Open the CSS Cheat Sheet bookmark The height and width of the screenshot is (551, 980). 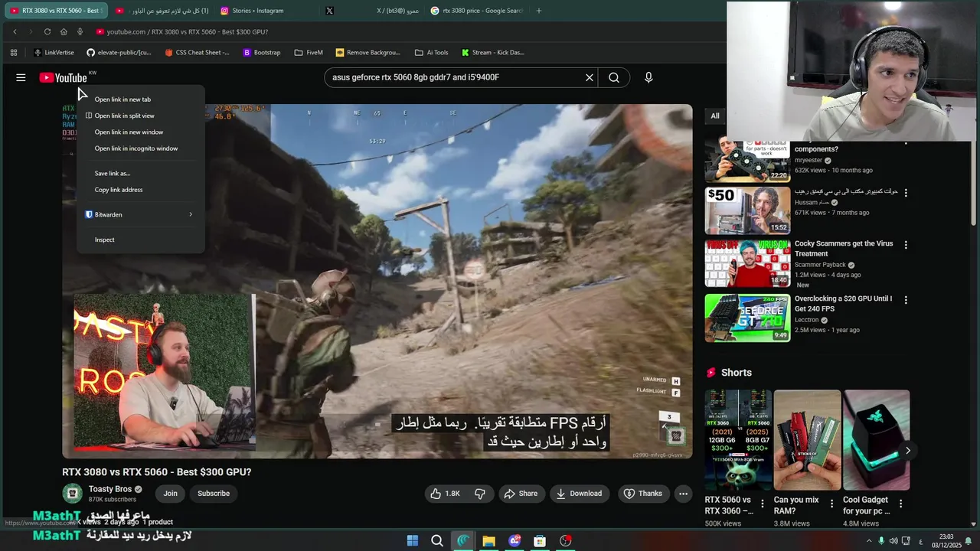198,53
